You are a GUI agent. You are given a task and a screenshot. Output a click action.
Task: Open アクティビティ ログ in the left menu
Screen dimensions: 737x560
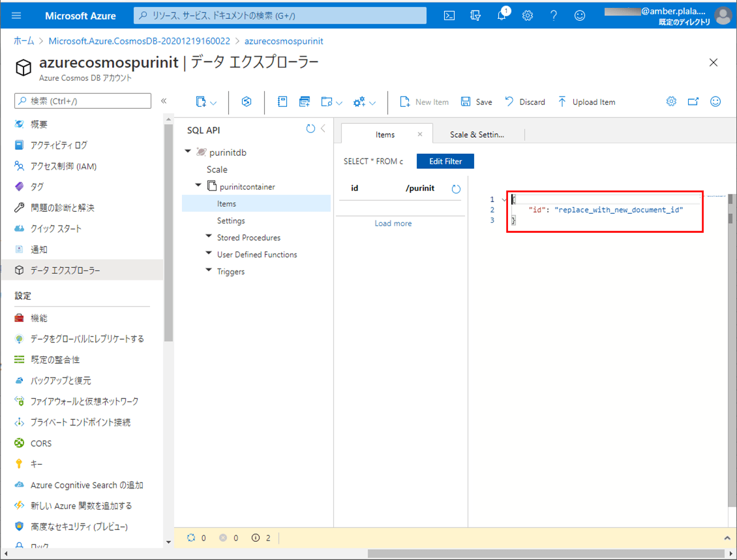coord(59,145)
